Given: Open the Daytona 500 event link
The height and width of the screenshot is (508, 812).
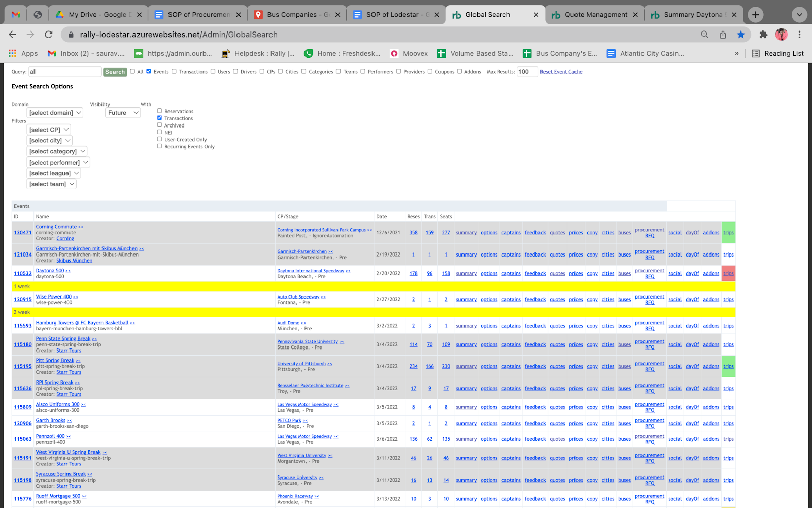Looking at the screenshot, I should point(50,271).
